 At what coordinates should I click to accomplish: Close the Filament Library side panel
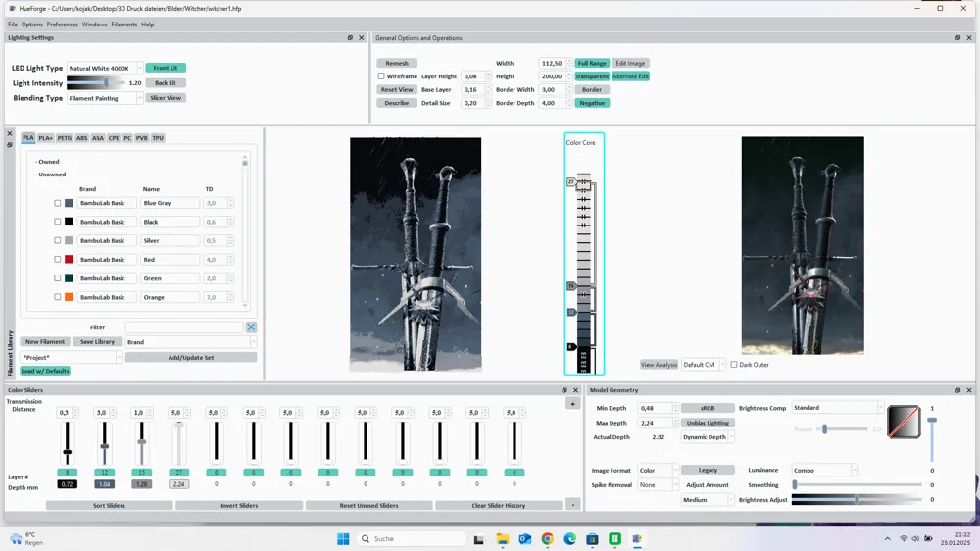[x=10, y=134]
